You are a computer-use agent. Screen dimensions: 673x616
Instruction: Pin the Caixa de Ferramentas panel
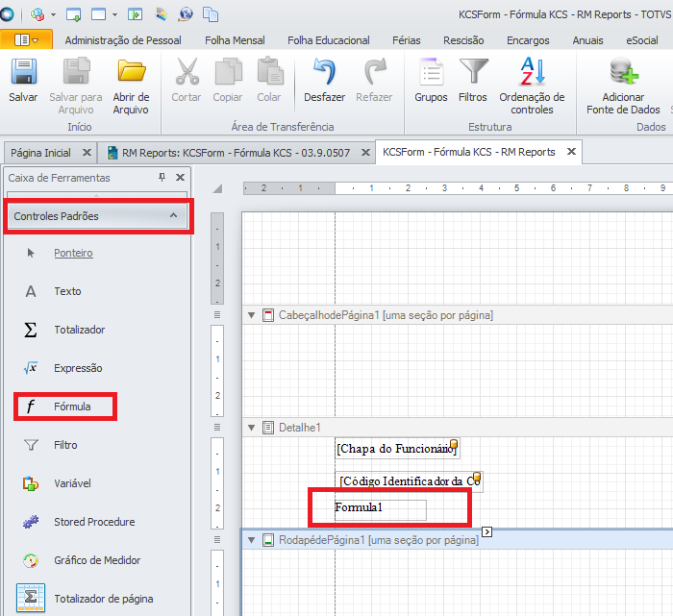tap(162, 177)
